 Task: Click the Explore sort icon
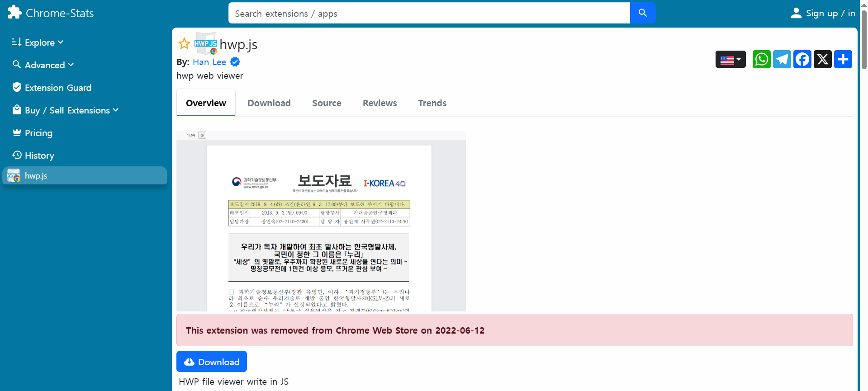click(17, 42)
